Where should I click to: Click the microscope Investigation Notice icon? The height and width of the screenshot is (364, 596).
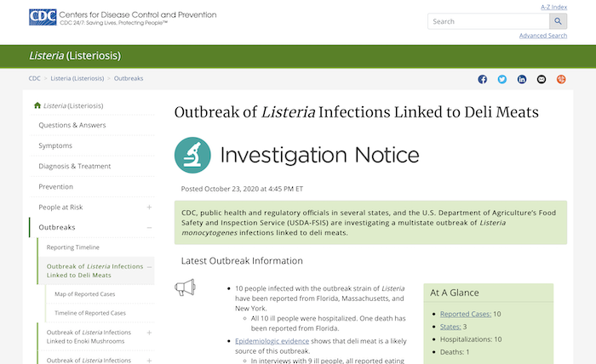point(192,155)
